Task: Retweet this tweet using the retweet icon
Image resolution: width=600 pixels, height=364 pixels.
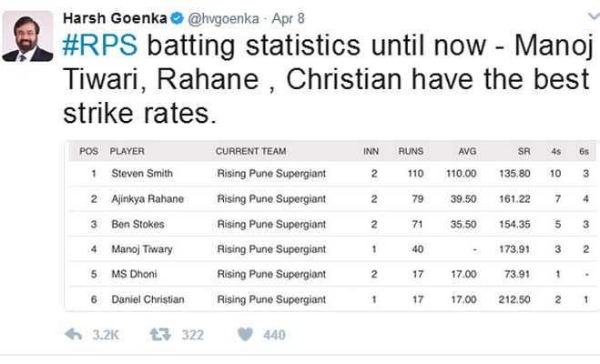Action: pos(160,335)
